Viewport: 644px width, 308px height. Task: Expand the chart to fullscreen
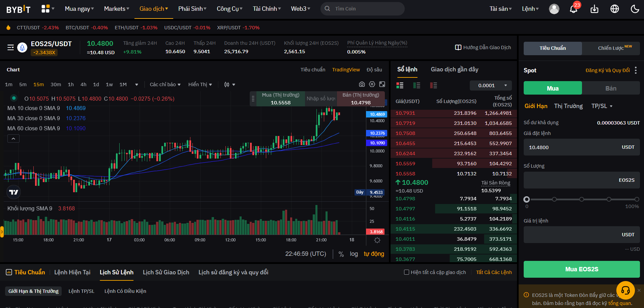coord(382,84)
